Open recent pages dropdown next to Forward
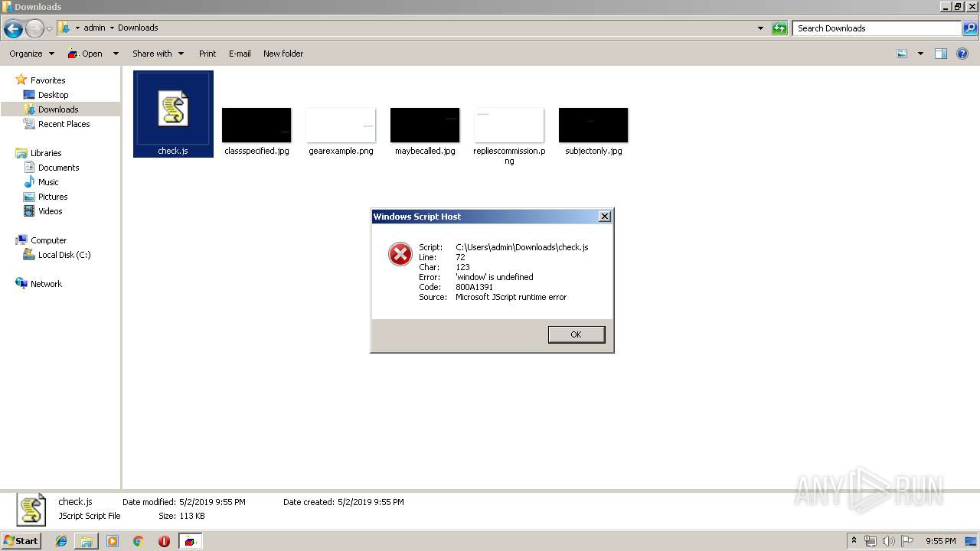 [50, 29]
